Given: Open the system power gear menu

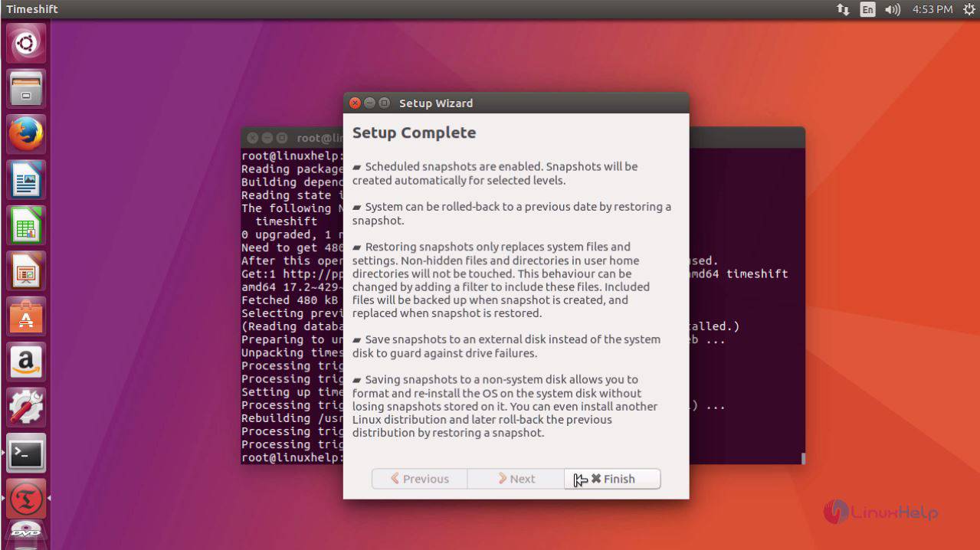Looking at the screenshot, I should [969, 9].
